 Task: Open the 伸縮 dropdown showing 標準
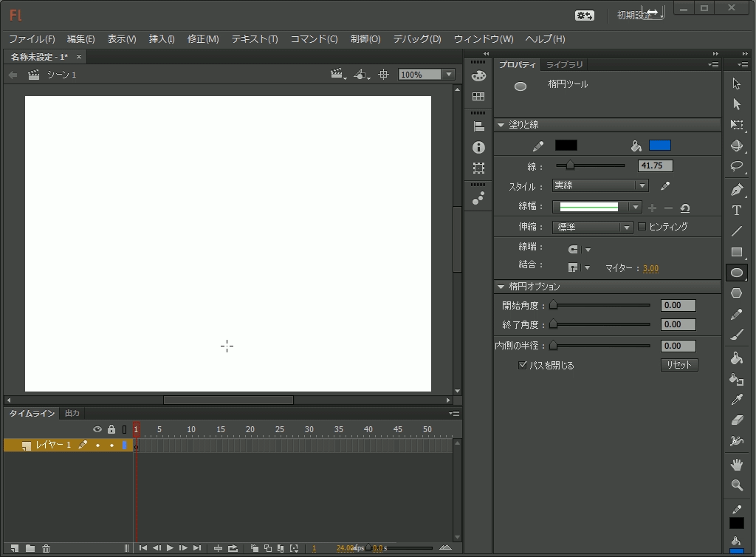pyautogui.click(x=593, y=227)
